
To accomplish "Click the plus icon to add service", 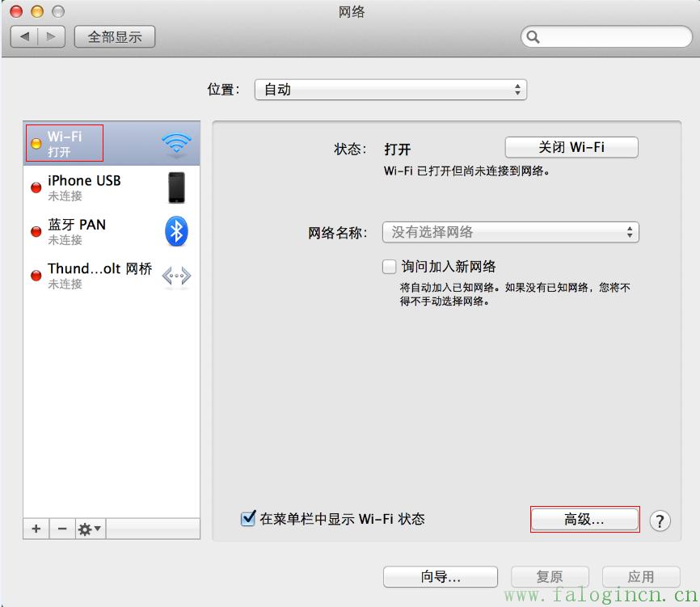I will [36, 529].
